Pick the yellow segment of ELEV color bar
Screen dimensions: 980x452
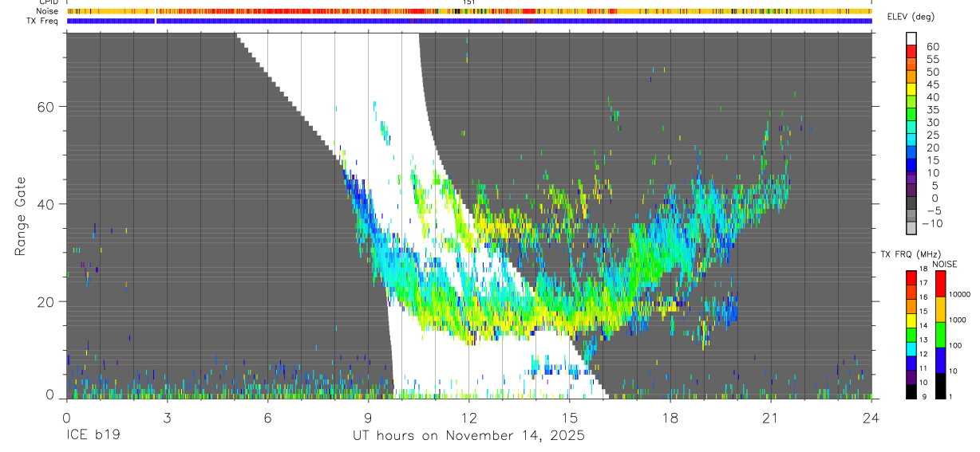point(911,89)
